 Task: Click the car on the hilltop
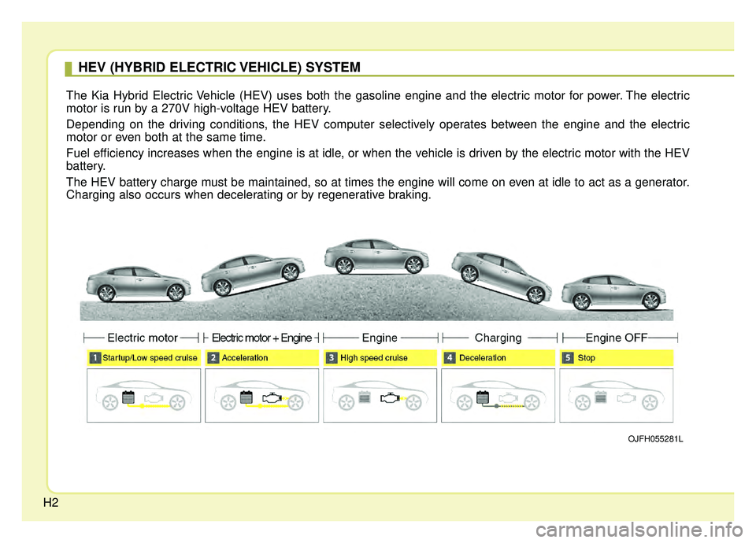[x=376, y=256]
